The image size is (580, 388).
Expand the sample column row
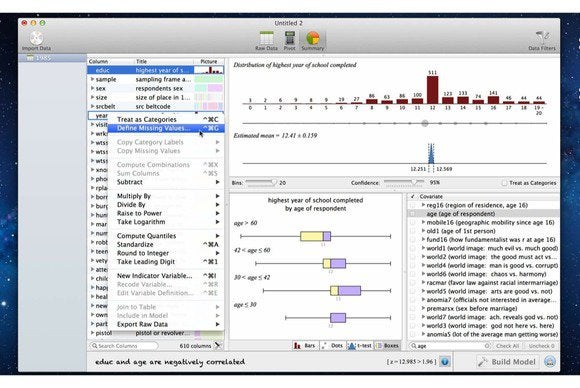point(92,79)
